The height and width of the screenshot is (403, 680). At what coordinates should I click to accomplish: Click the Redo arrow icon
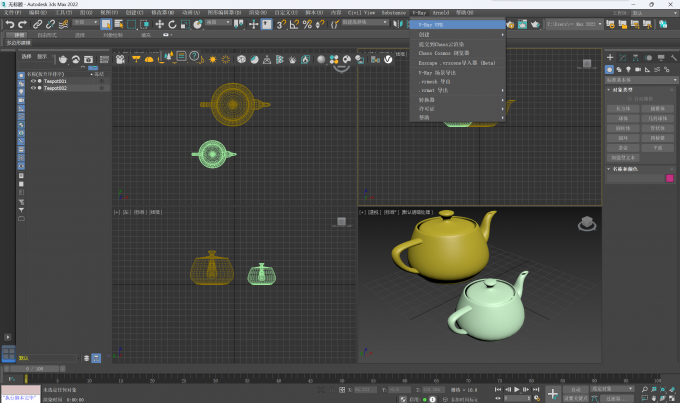[22, 24]
